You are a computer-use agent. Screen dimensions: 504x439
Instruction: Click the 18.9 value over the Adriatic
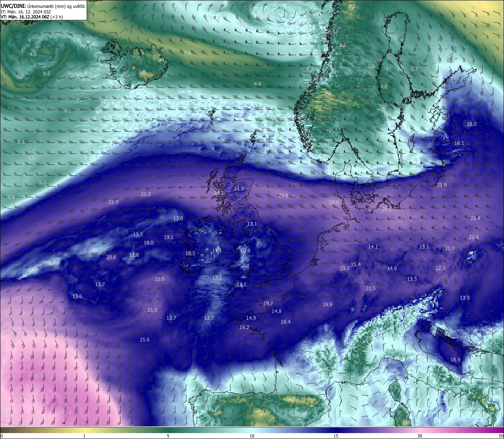[x=455, y=359]
